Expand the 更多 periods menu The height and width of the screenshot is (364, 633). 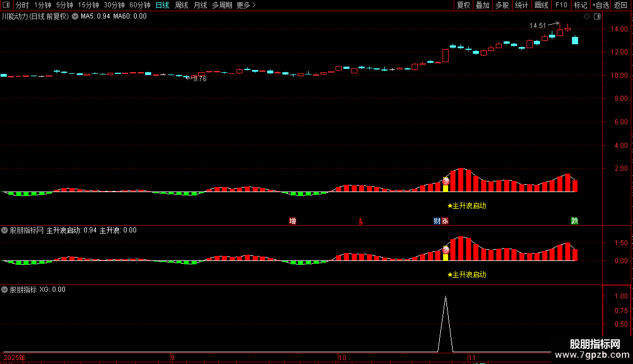(246, 5)
